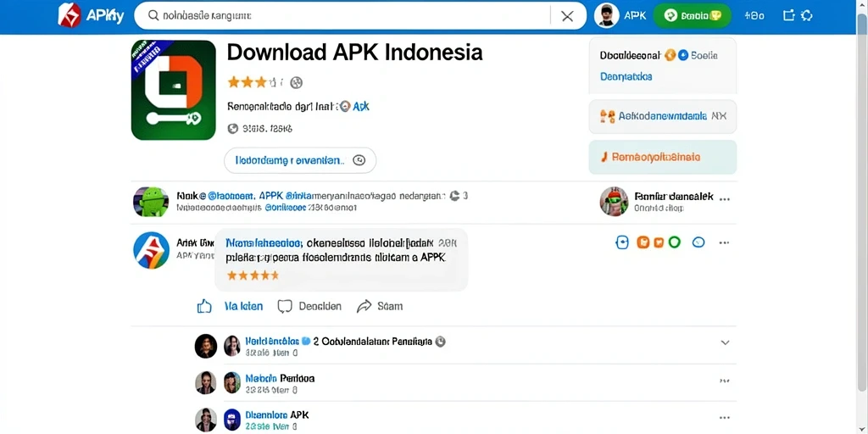Click the outlined pill button under app info
This screenshot has width=868, height=434.
point(300,160)
